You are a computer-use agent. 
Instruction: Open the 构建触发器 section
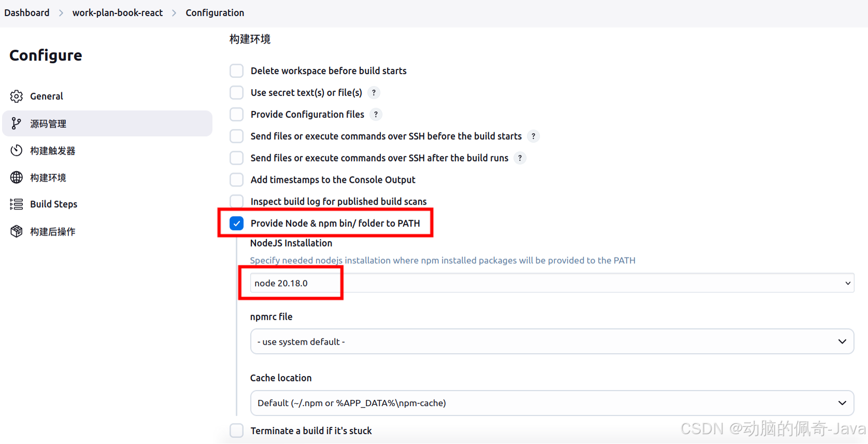click(x=52, y=150)
